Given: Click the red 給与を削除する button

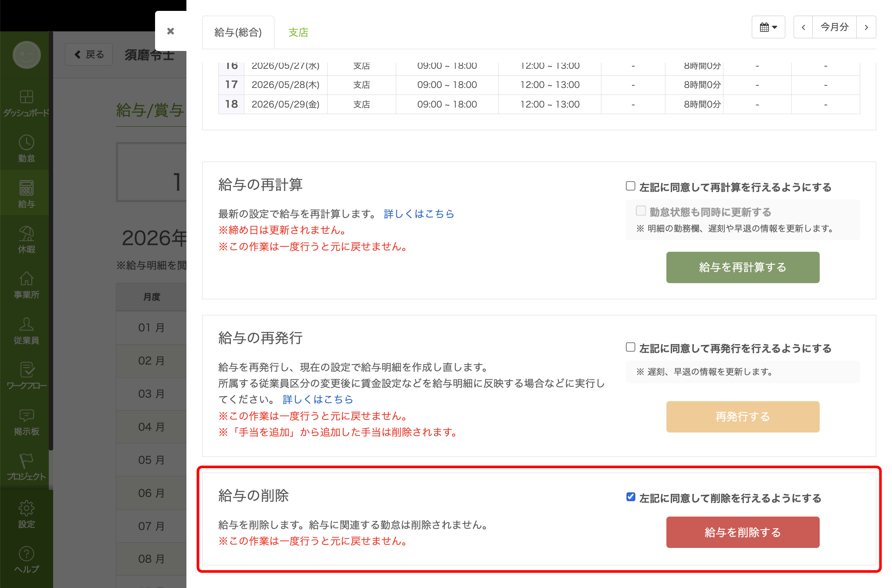Looking at the screenshot, I should point(743,532).
